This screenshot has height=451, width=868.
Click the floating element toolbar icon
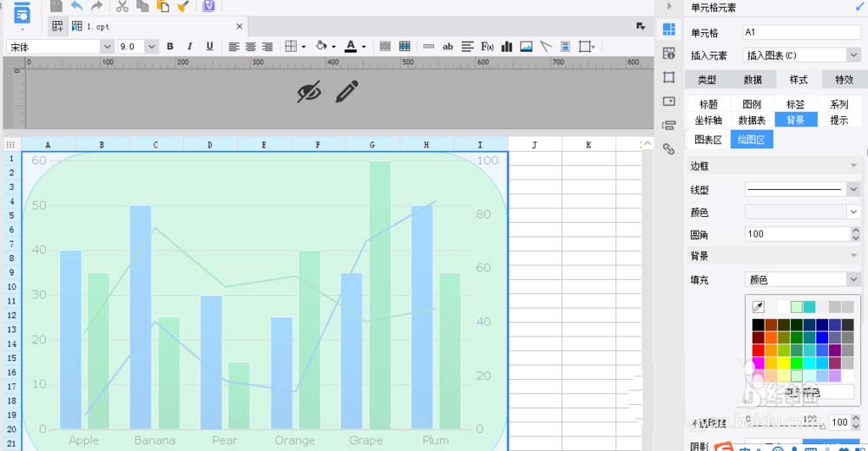[x=584, y=47]
